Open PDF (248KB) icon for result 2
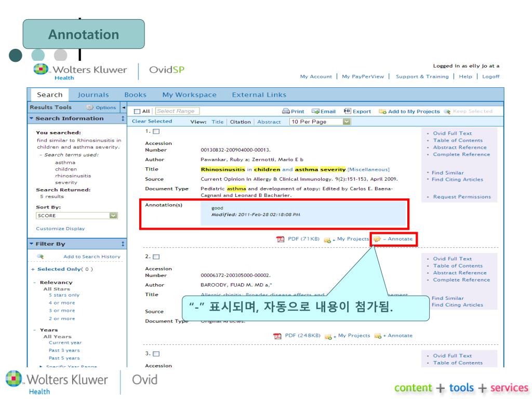The height and width of the screenshot is (399, 532). [277, 336]
